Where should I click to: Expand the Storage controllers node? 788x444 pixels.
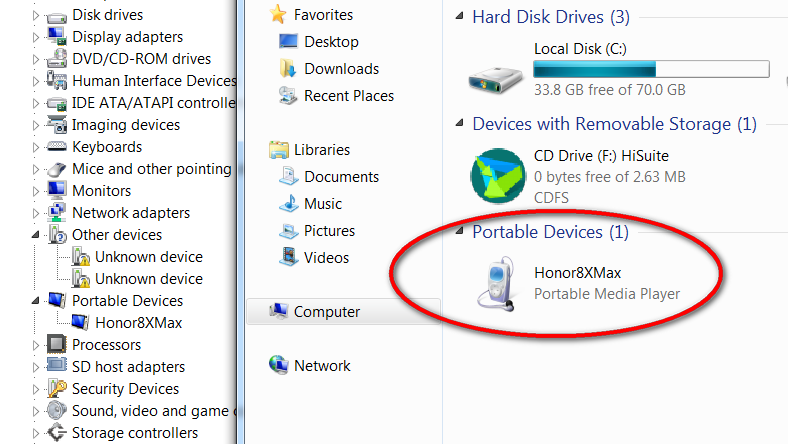pos(36,433)
